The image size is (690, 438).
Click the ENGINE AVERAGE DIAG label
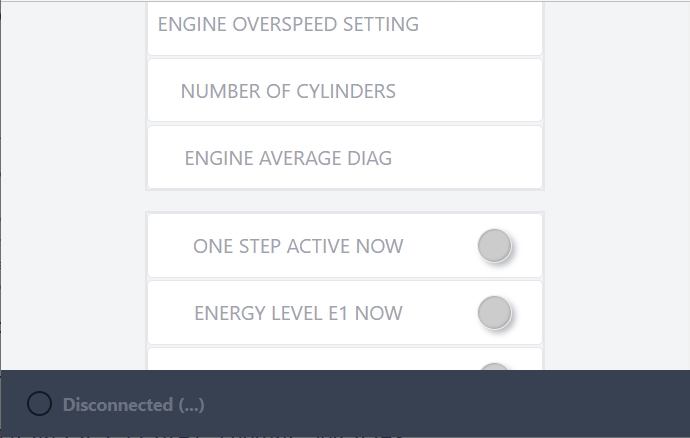coord(288,158)
